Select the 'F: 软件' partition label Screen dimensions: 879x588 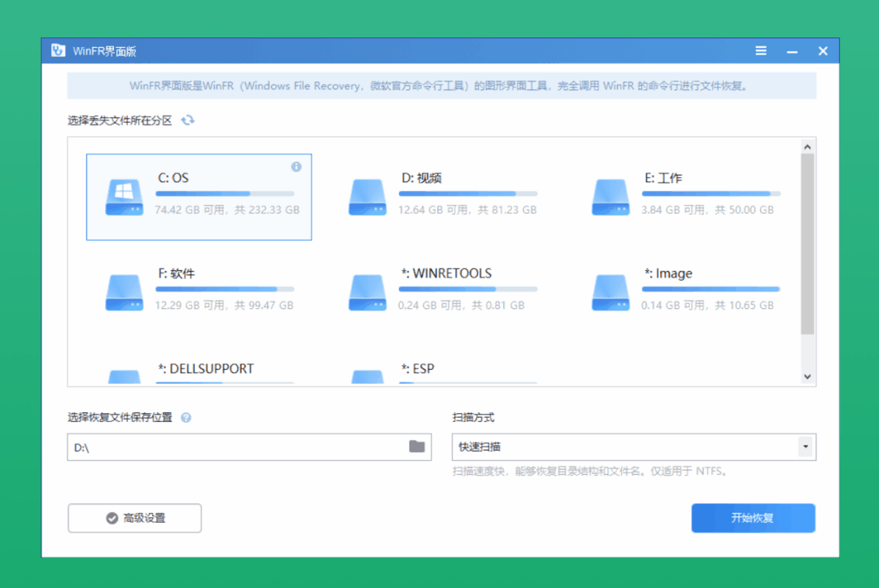coord(177,273)
